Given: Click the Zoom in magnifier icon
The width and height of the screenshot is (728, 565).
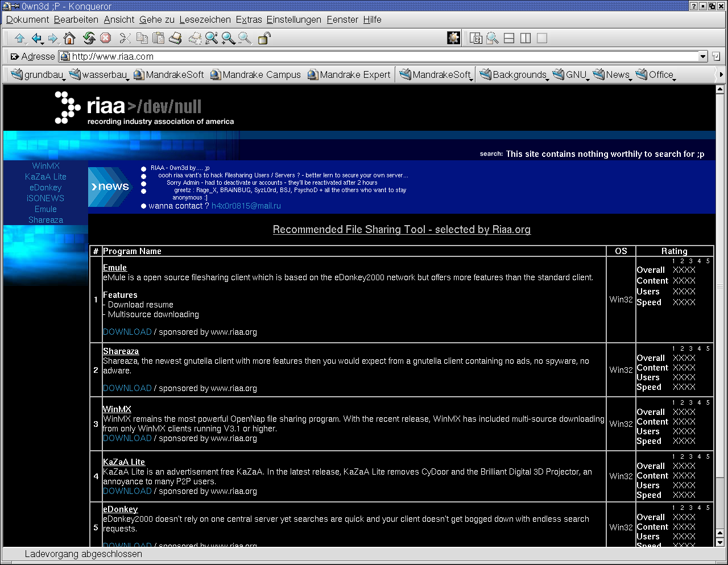Looking at the screenshot, I should pos(228,38).
